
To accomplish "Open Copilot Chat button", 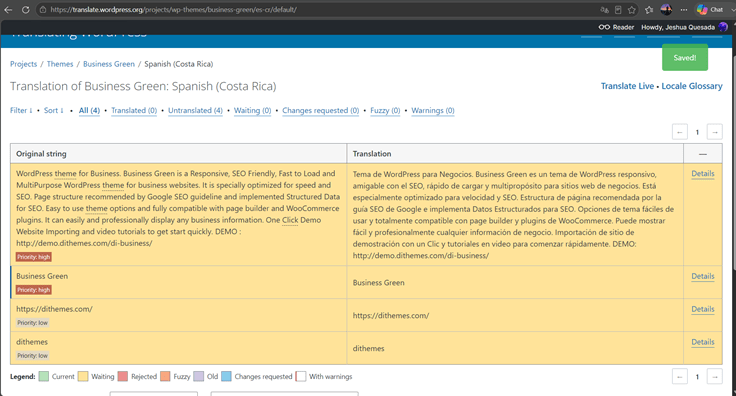I will [710, 9].
